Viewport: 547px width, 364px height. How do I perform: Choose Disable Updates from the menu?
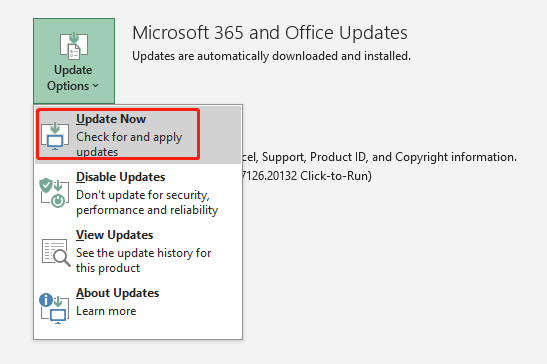[138, 193]
